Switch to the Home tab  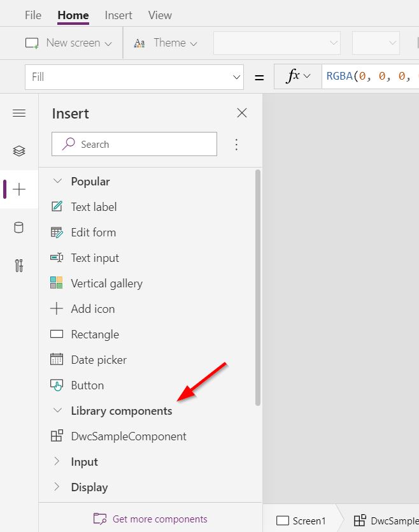point(73,15)
